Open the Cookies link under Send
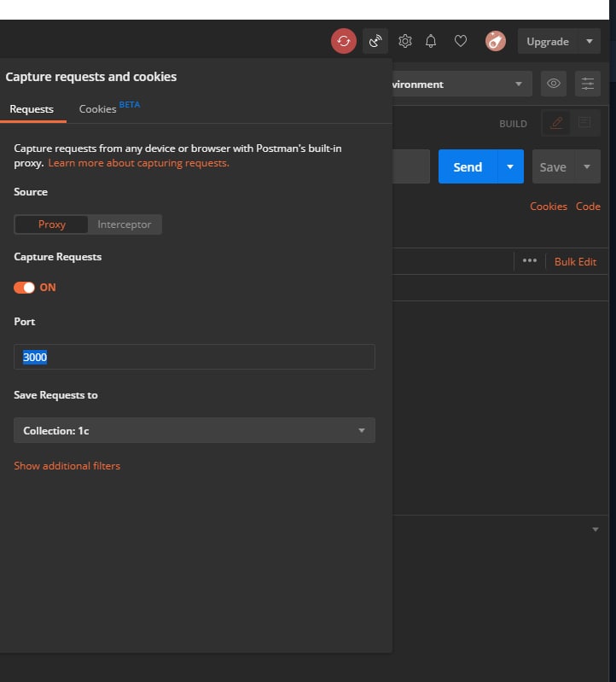 (549, 207)
